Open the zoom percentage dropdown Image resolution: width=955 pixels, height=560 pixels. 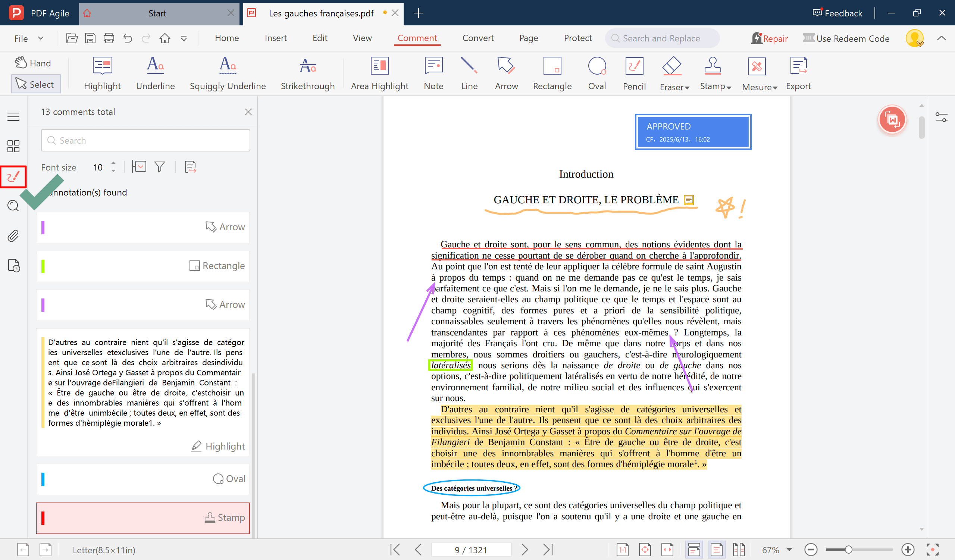pyautogui.click(x=789, y=550)
